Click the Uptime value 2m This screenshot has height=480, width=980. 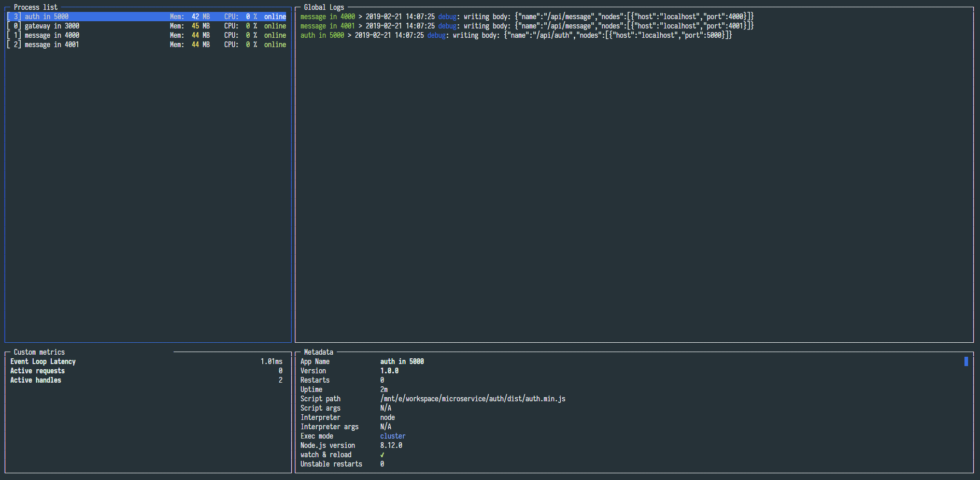384,389
